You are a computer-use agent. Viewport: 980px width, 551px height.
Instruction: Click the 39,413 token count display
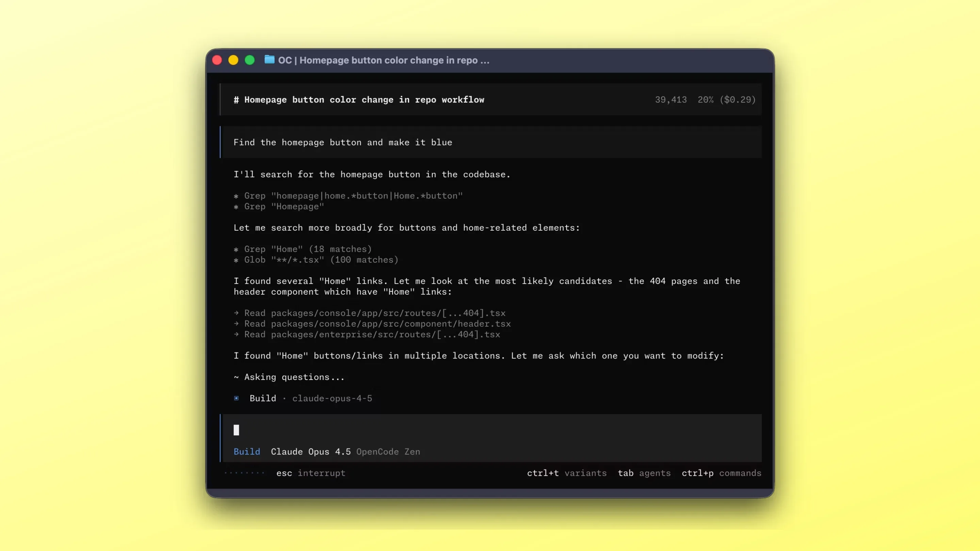point(671,100)
